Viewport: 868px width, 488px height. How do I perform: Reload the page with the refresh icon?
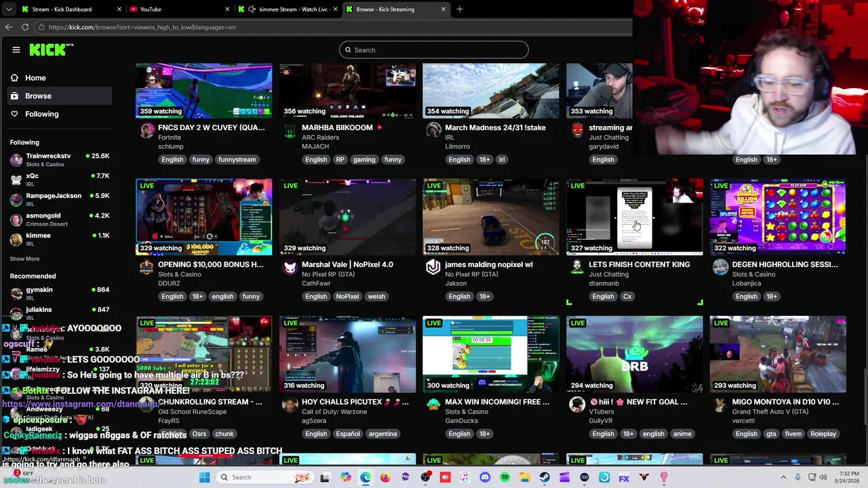coord(25,27)
